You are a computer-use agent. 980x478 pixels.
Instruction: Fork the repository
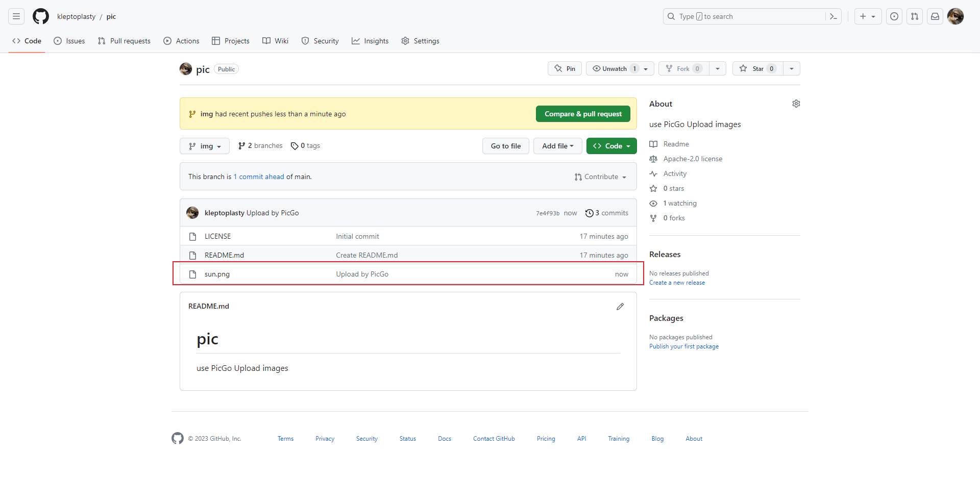684,68
